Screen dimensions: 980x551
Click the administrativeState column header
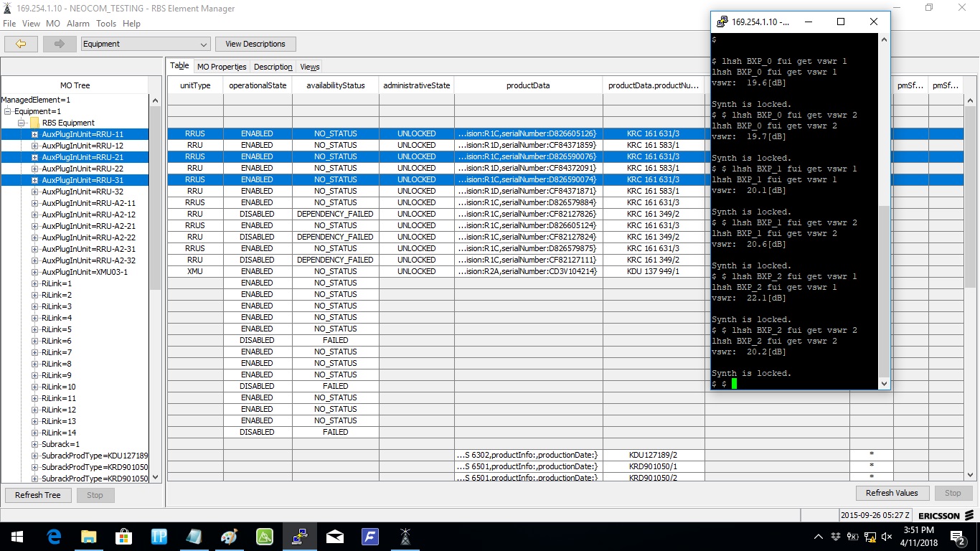417,85
